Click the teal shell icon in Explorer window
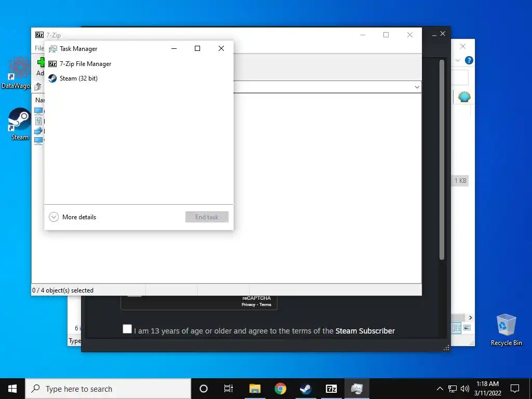532x399 pixels. 464,97
